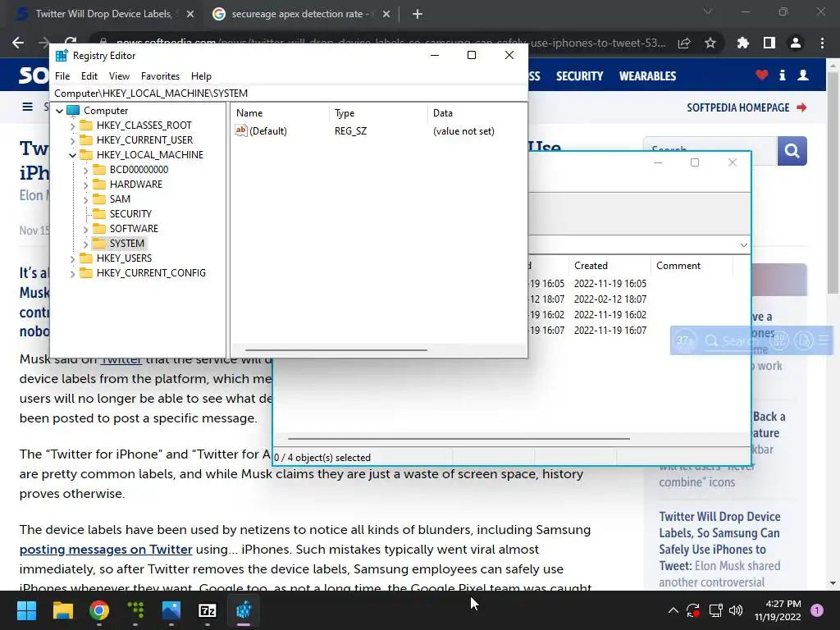Expand the HKEY_CLASSES_ROOT node
This screenshot has height=630, width=840.
click(73, 126)
